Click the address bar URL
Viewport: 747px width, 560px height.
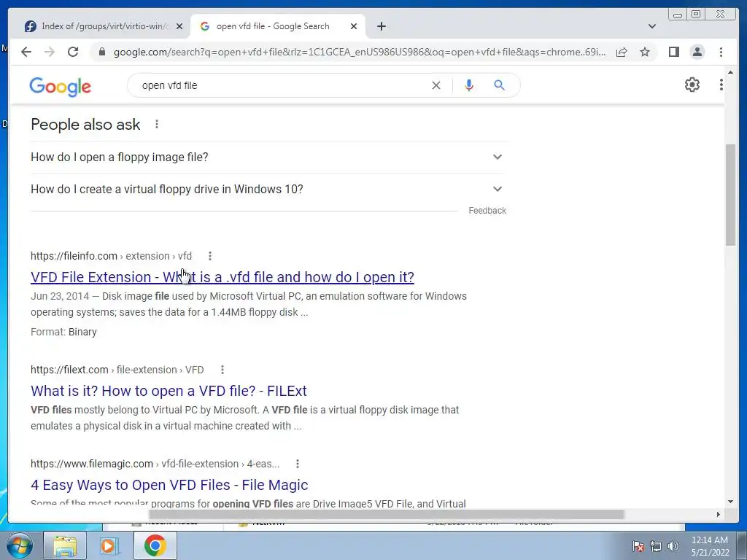pyautogui.click(x=360, y=52)
